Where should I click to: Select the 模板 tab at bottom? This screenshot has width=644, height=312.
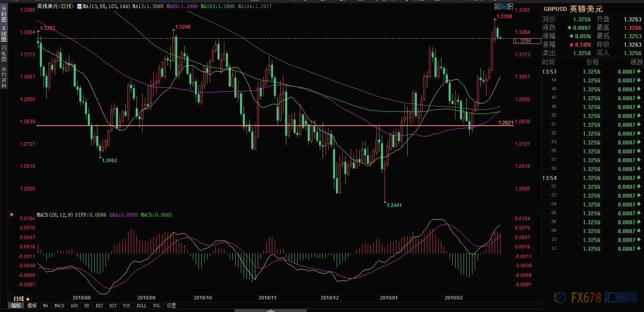coord(32,306)
